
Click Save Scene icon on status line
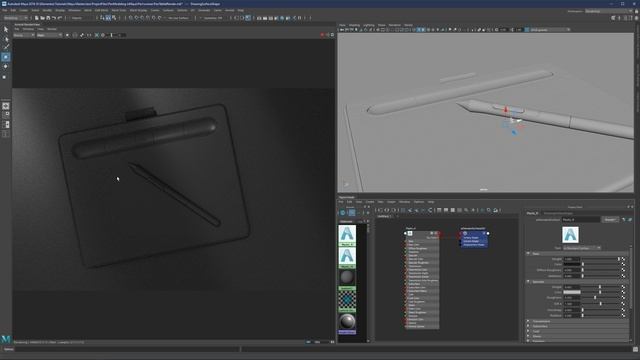click(x=48, y=18)
